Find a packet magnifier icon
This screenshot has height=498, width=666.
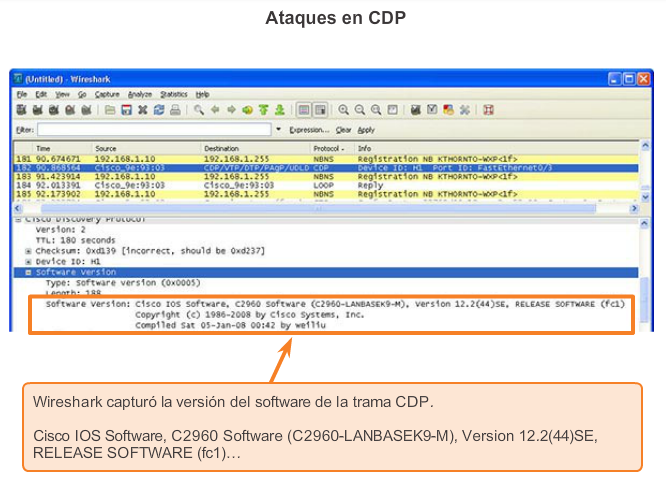[x=198, y=110]
